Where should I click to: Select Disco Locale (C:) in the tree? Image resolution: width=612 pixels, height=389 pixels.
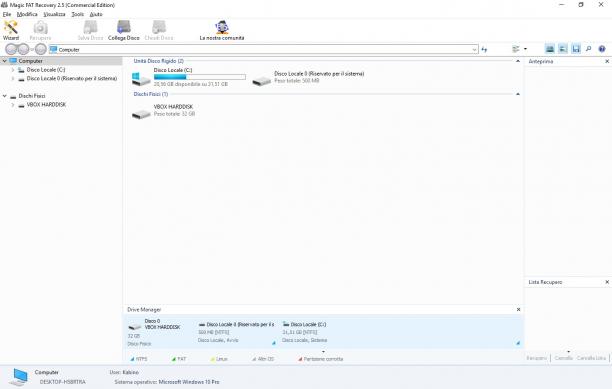(x=46, y=70)
